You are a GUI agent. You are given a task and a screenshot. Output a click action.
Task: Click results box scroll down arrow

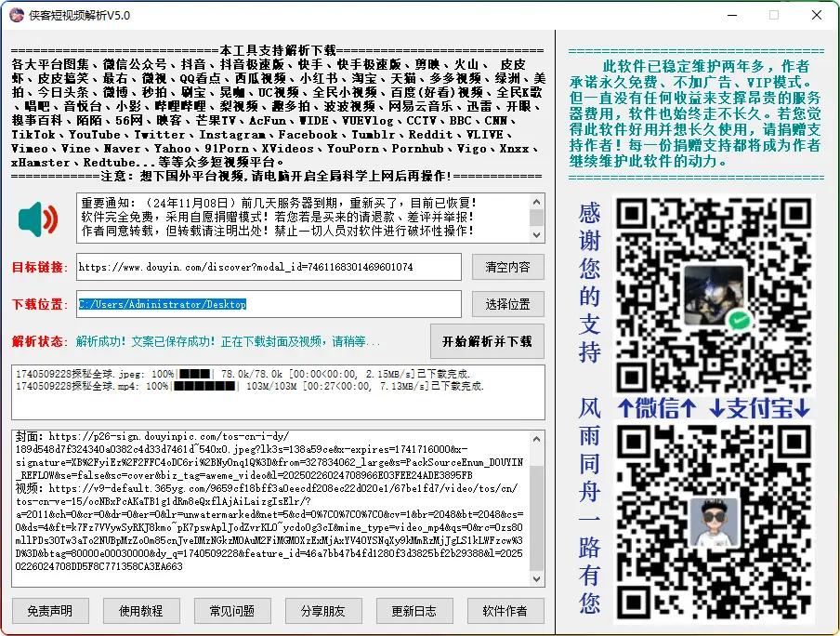point(536,579)
